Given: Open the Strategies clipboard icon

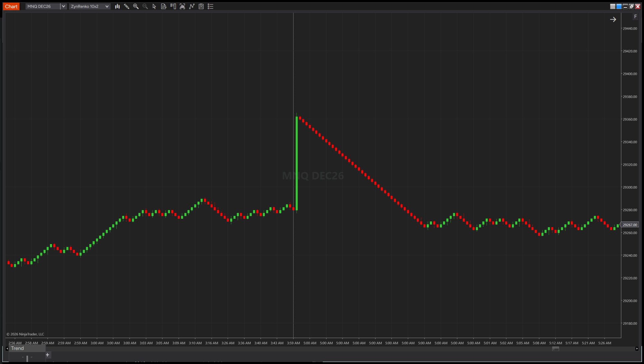Looking at the screenshot, I should [x=201, y=6].
